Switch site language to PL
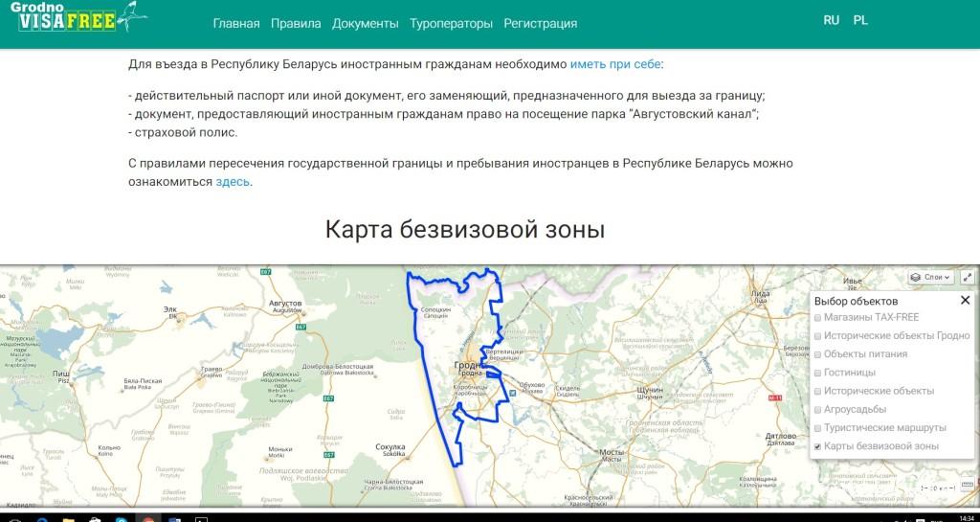 (x=860, y=20)
